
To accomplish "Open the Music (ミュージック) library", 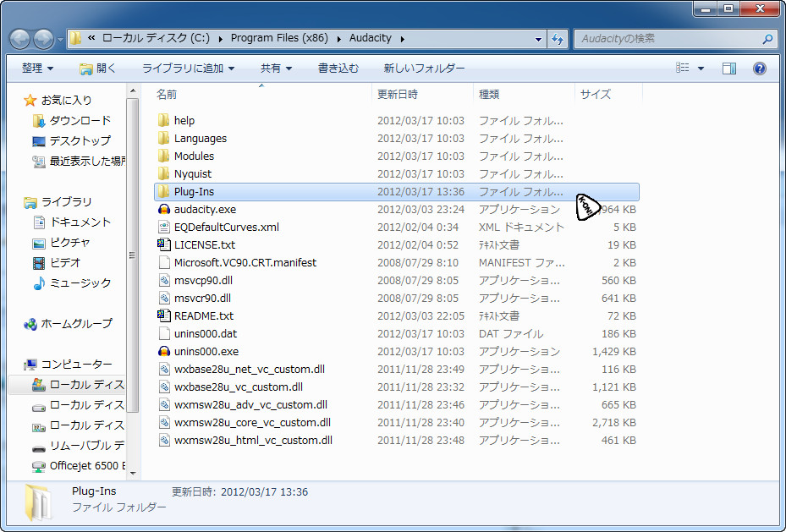I will pyautogui.click(x=71, y=283).
